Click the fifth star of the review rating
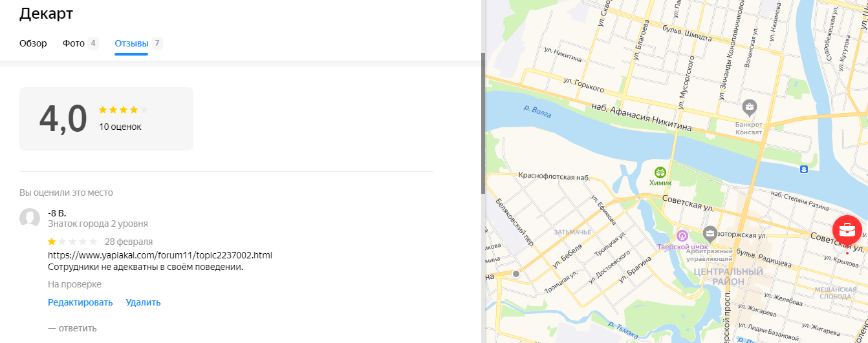Viewport: 868px width, 343px height. pos(93,242)
